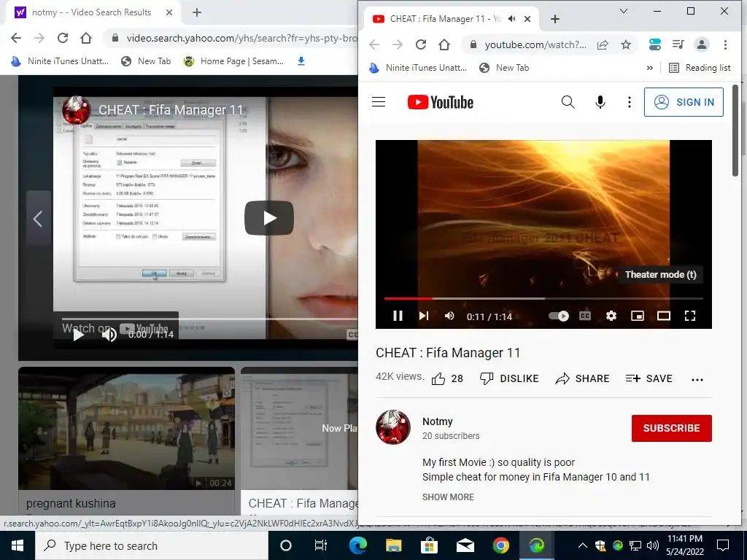Click Yahoo window address bar
747x560 pixels.
coord(241,38)
